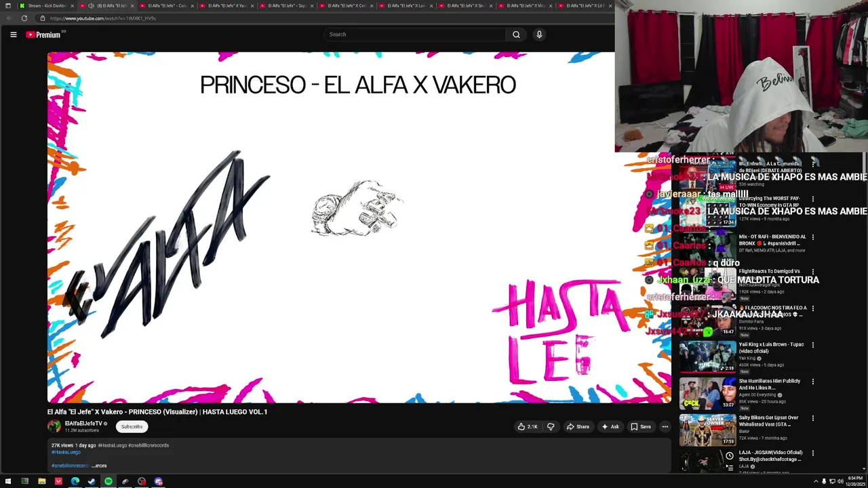Mute the playing tab via its speaker icon
The width and height of the screenshot is (868, 488).
tap(91, 5)
